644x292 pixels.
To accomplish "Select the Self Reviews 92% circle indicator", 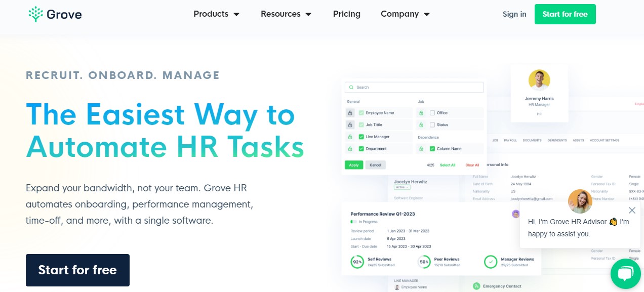I will point(357,262).
